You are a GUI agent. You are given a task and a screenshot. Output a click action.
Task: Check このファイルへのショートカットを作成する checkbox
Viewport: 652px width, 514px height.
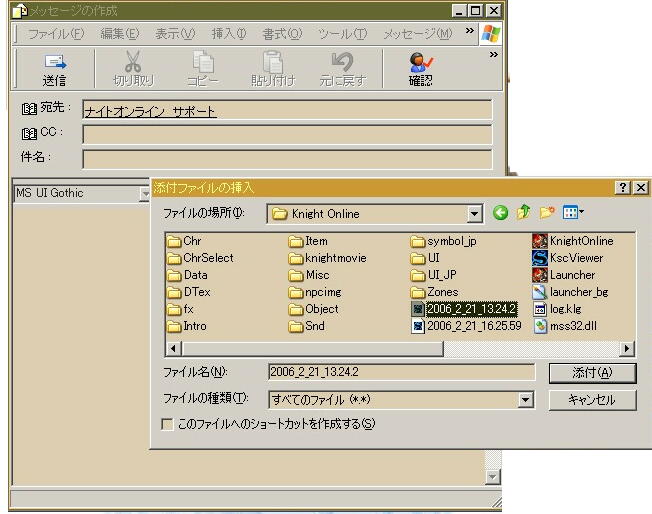pyautogui.click(x=167, y=424)
